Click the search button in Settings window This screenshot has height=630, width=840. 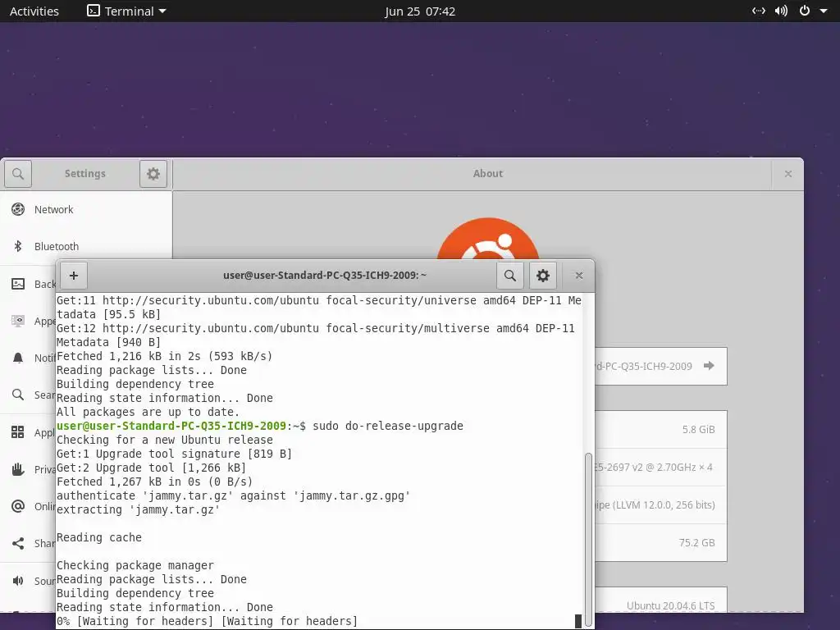[x=18, y=174]
